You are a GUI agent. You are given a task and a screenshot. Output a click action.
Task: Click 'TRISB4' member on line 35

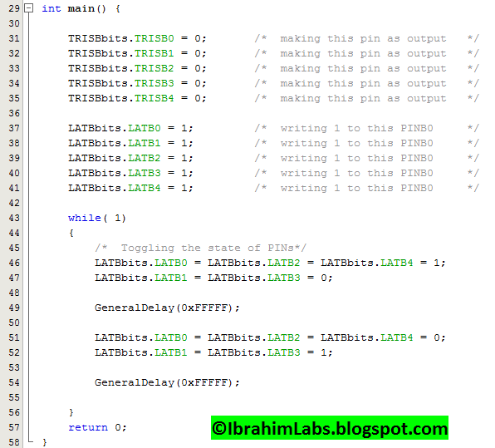pyautogui.click(x=154, y=98)
